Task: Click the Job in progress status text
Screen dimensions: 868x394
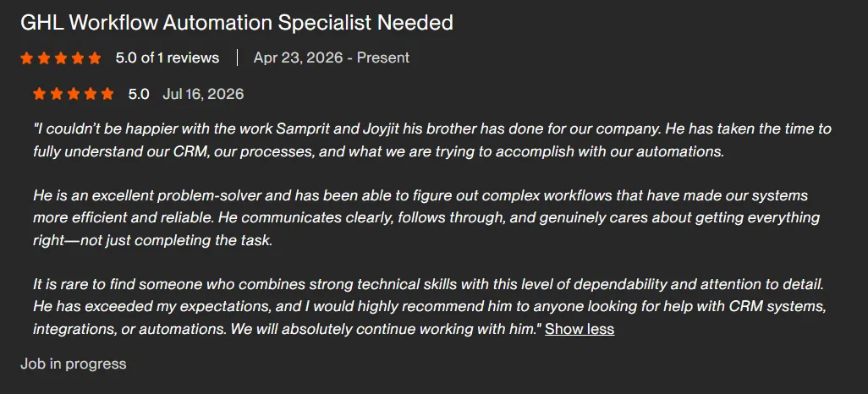Action: coord(73,364)
